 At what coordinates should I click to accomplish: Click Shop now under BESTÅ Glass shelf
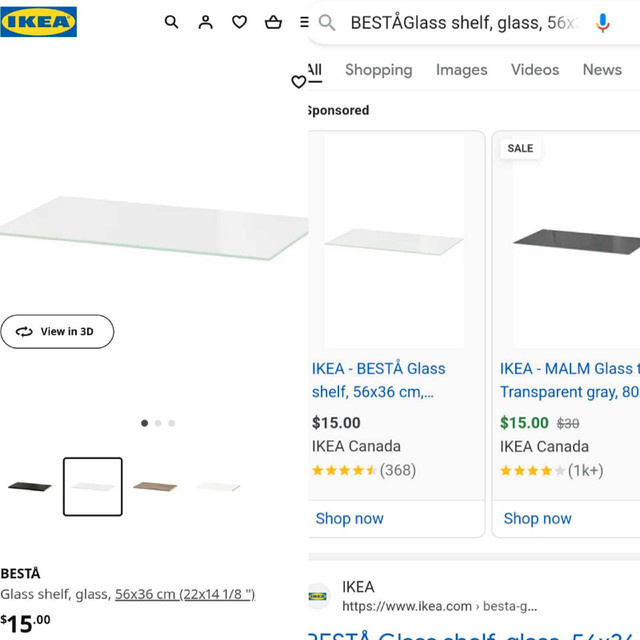click(x=349, y=518)
